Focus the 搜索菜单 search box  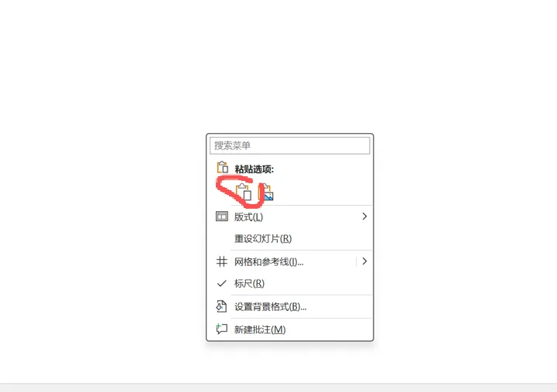click(x=290, y=145)
